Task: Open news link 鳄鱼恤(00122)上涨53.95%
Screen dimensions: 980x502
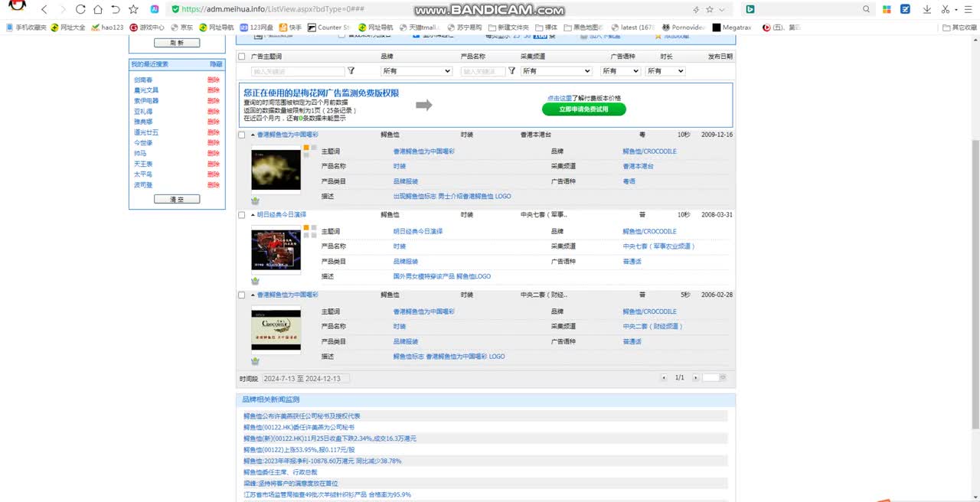Action: tap(299, 450)
